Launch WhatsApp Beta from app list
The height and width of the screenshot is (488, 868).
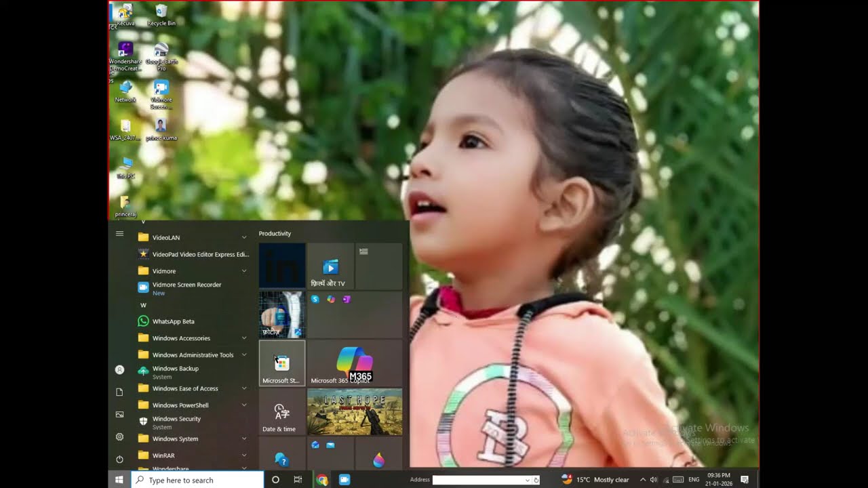coord(193,321)
